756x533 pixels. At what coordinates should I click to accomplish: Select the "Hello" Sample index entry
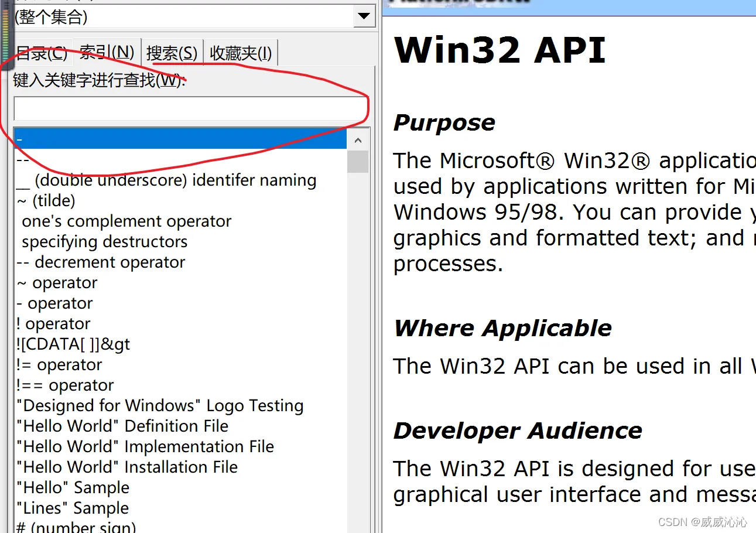click(73, 488)
